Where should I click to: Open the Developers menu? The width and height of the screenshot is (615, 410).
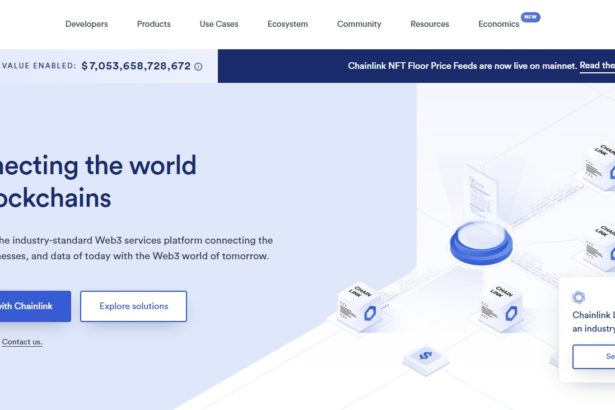[86, 24]
